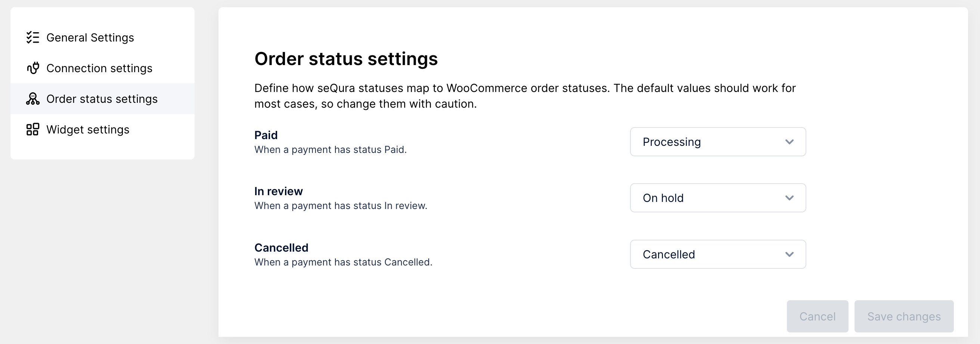Select Order status settings in the sidebar
Viewport: 980px width, 344px height.
click(x=102, y=99)
